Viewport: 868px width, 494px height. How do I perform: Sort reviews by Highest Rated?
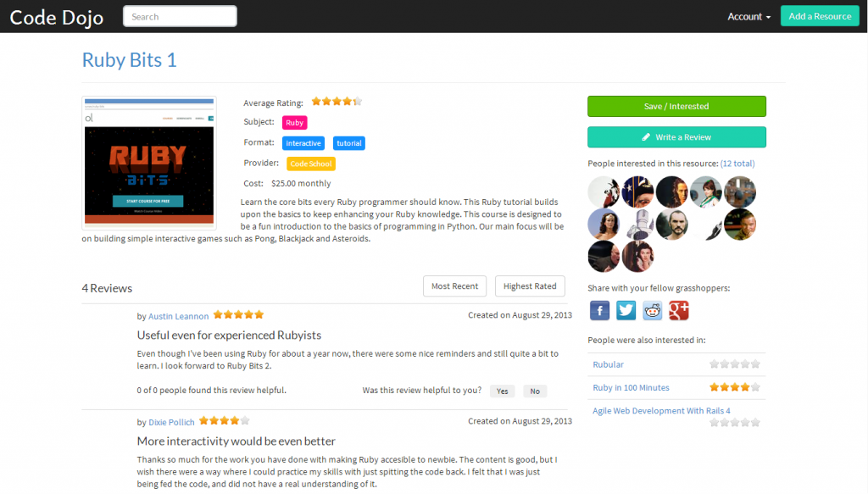click(x=530, y=286)
